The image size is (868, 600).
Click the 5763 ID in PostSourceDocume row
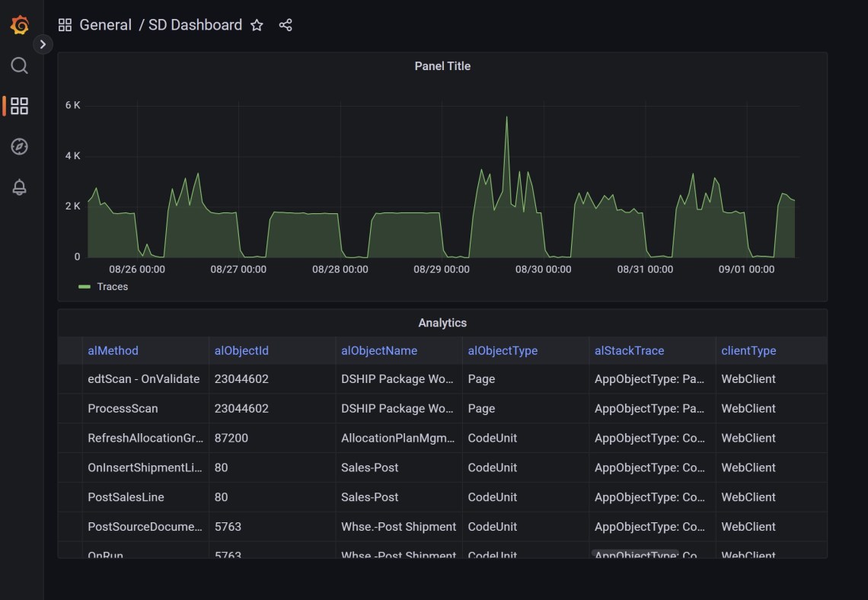coord(272,527)
